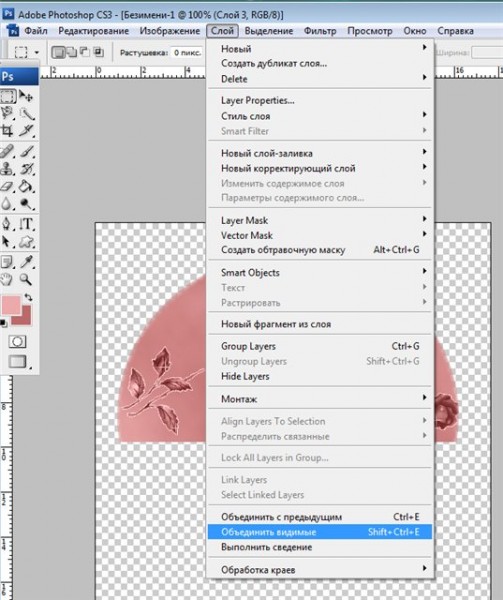Select the Brush tool
Image resolution: width=503 pixels, height=600 pixels.
(x=26, y=151)
